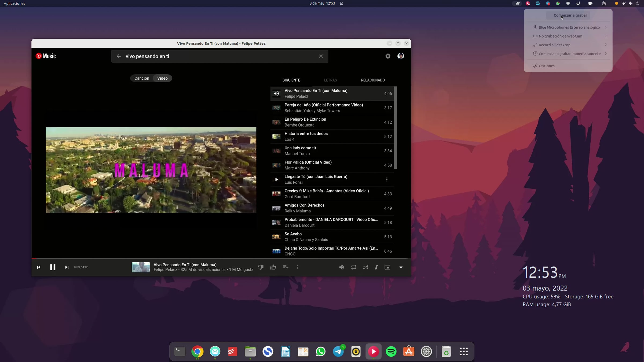Image resolution: width=644 pixels, height=362 pixels.
Task: Open YouTube Music home logo
Action: (x=46, y=56)
